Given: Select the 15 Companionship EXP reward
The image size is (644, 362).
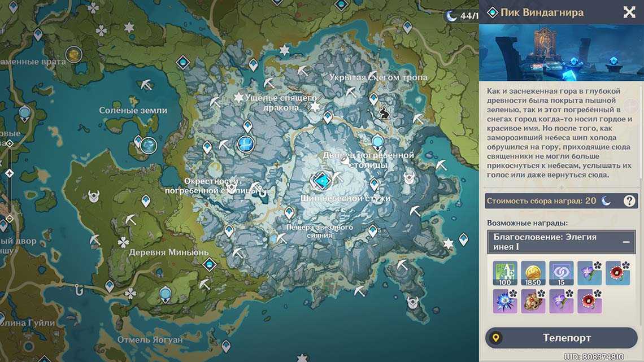Looking at the screenshot, I should (561, 273).
